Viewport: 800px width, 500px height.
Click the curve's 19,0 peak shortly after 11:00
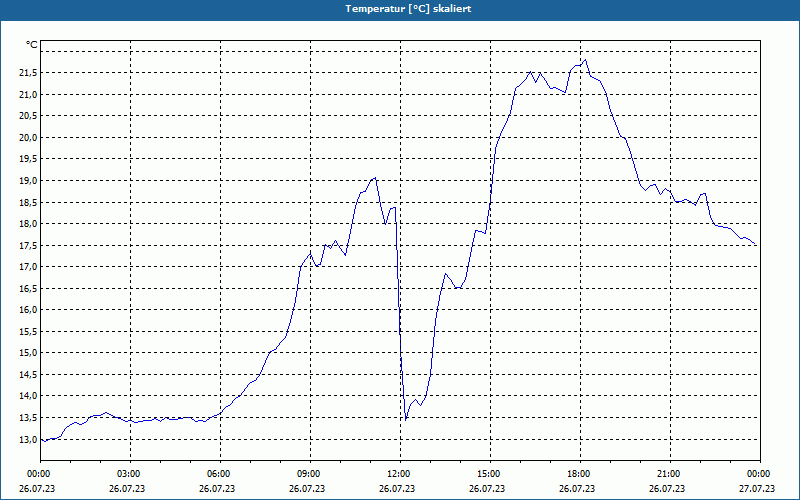point(376,178)
